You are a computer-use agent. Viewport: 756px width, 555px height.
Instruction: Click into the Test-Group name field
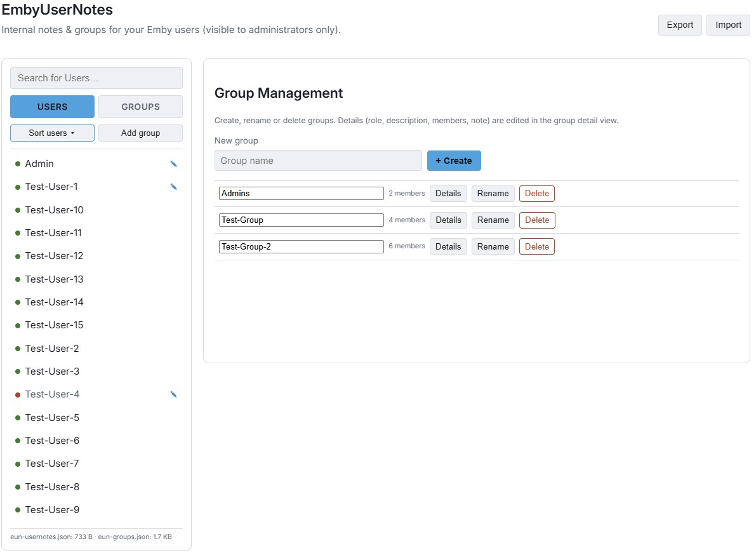302,220
